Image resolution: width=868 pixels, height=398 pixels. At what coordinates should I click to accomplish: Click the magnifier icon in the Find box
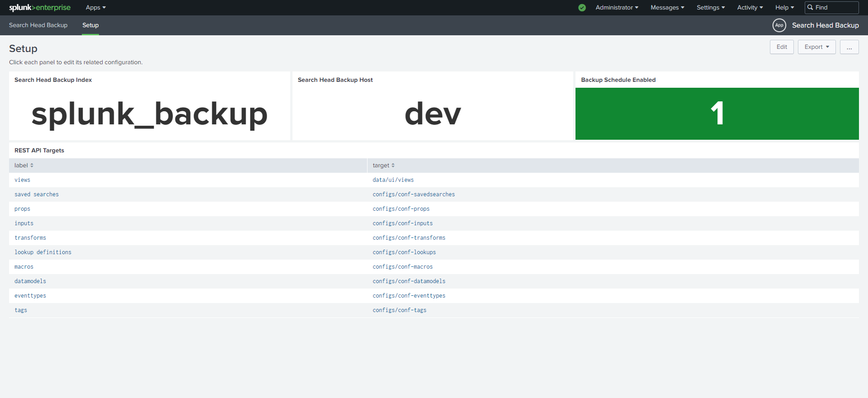point(810,8)
